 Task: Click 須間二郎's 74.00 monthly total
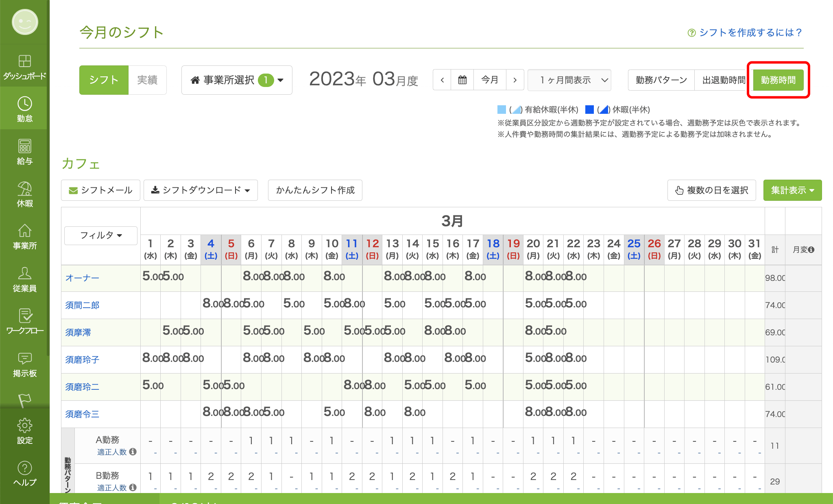click(x=775, y=305)
